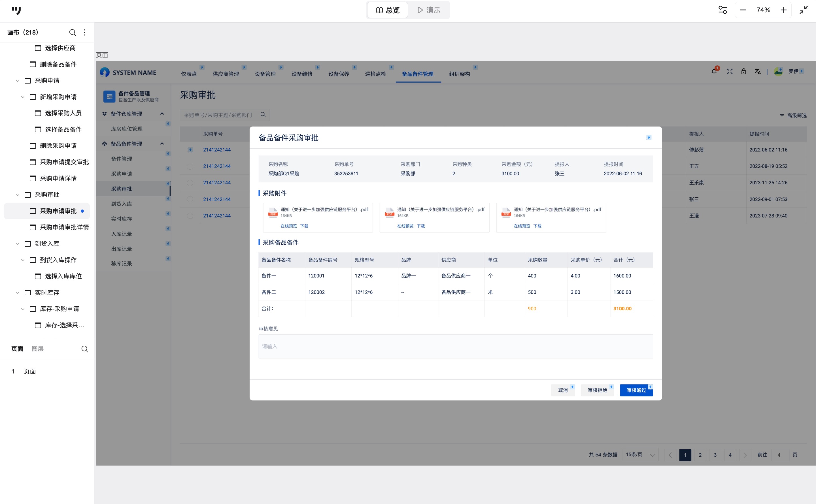Collapse the 采购审批 tree group

pos(18,195)
